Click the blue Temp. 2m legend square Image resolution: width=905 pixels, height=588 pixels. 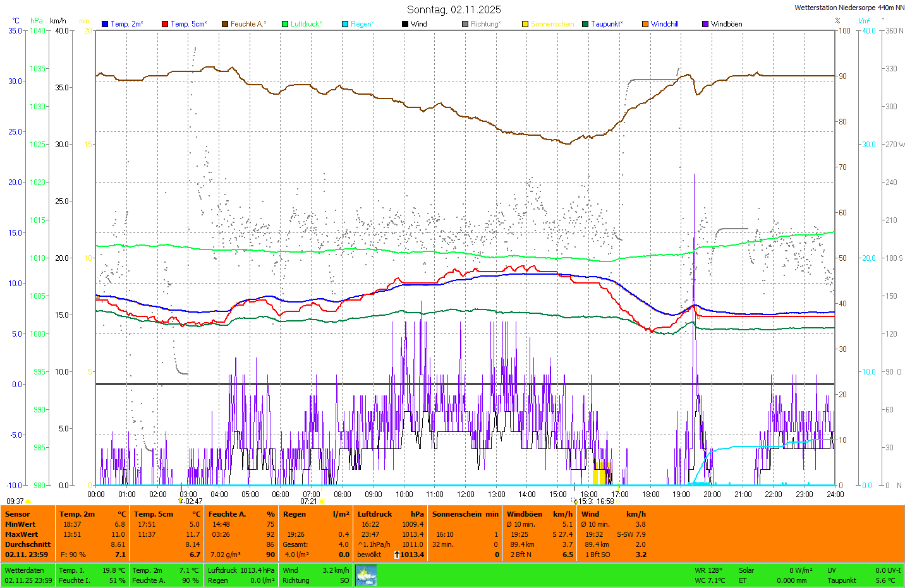click(x=105, y=24)
